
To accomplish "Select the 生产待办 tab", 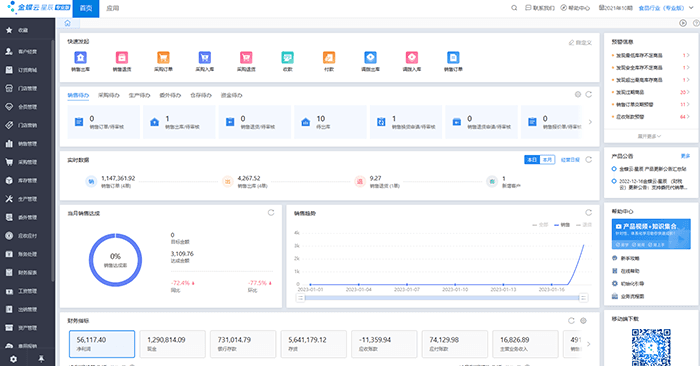I will click(139, 95).
